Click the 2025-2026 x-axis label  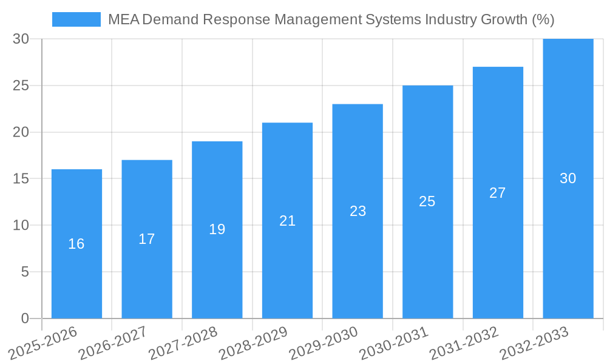[43, 343]
